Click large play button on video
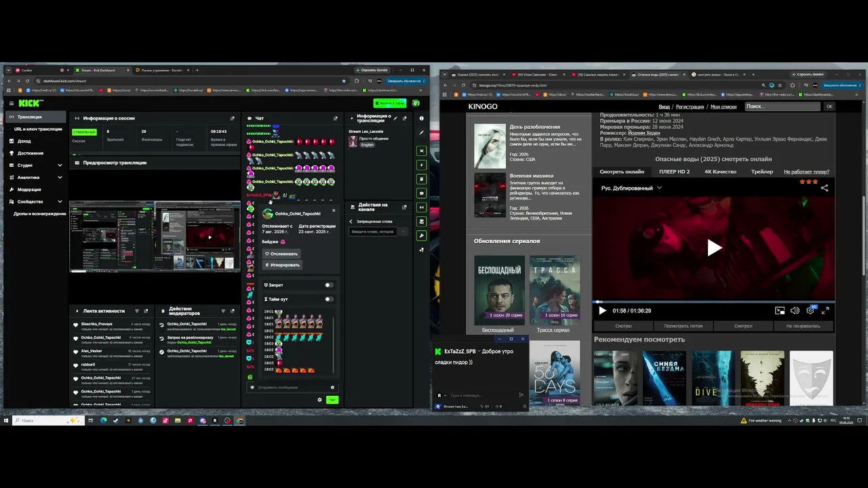 coord(714,248)
